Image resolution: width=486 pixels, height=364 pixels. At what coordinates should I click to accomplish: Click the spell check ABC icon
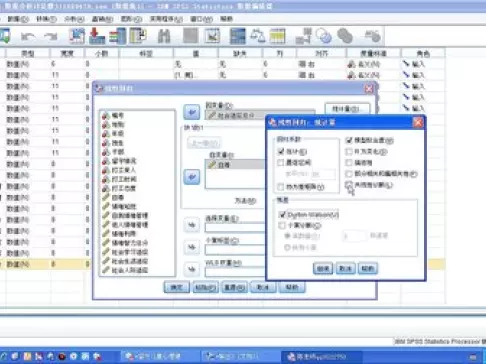(x=373, y=36)
